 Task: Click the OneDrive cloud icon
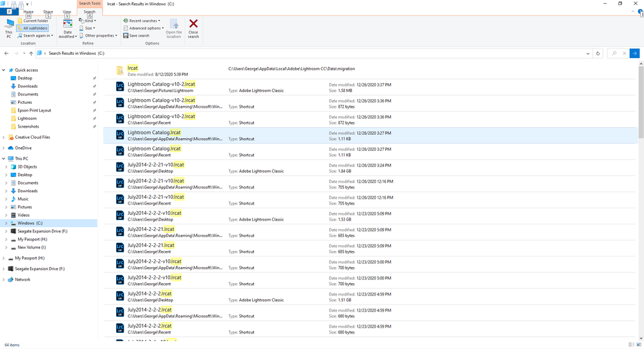tap(11, 148)
